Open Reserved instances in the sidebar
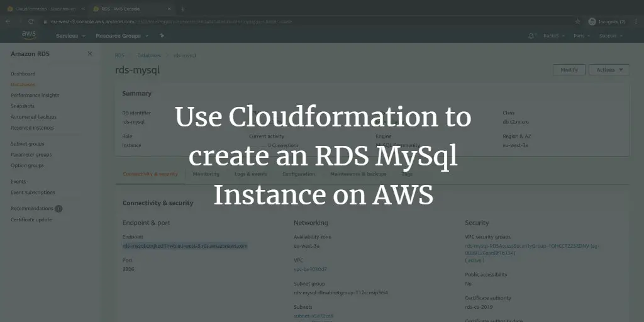The height and width of the screenshot is (322, 644). click(32, 128)
